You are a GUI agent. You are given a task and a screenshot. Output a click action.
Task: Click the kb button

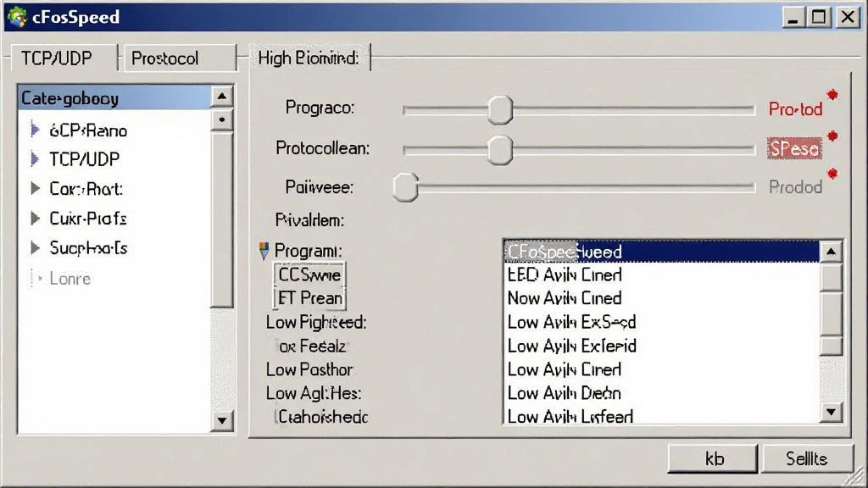tap(712, 458)
